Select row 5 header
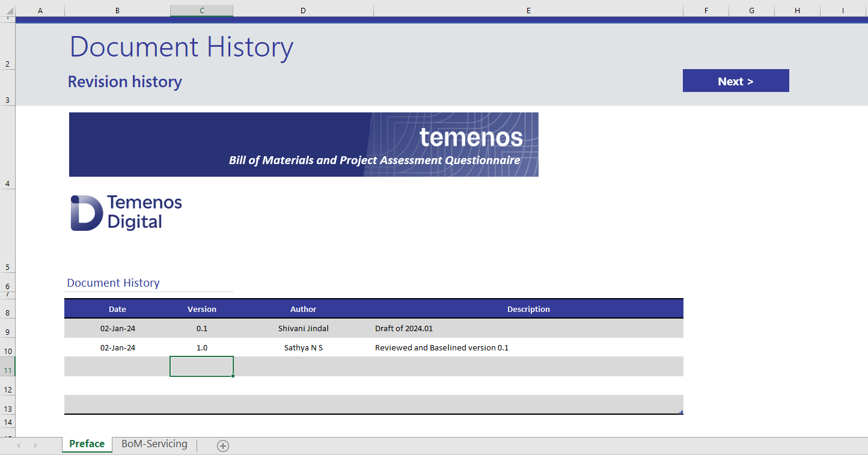The height and width of the screenshot is (455, 868). click(x=7, y=231)
